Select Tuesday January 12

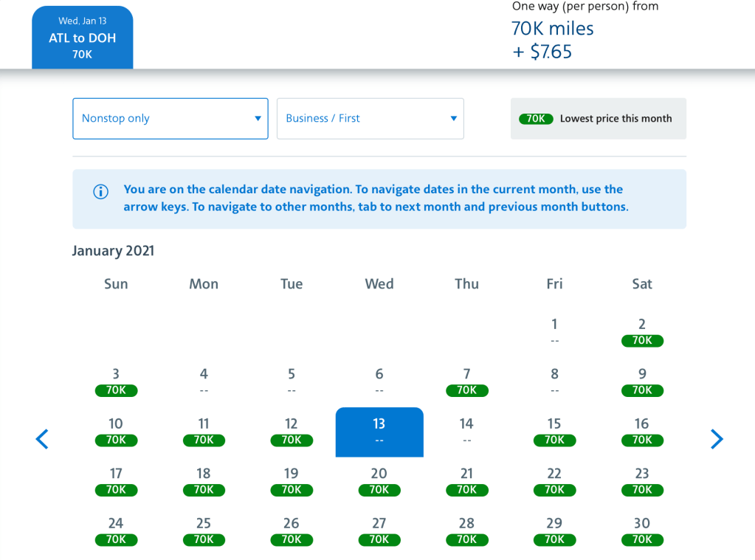point(292,431)
